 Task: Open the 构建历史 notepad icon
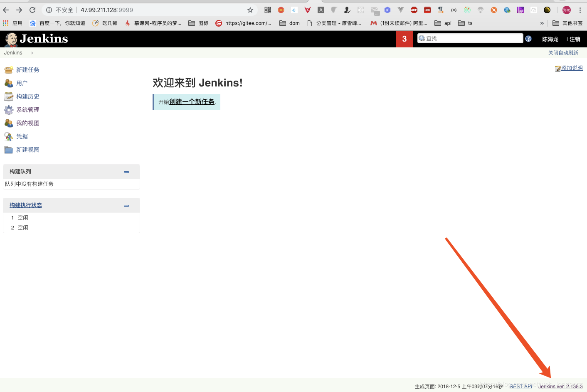click(x=9, y=96)
